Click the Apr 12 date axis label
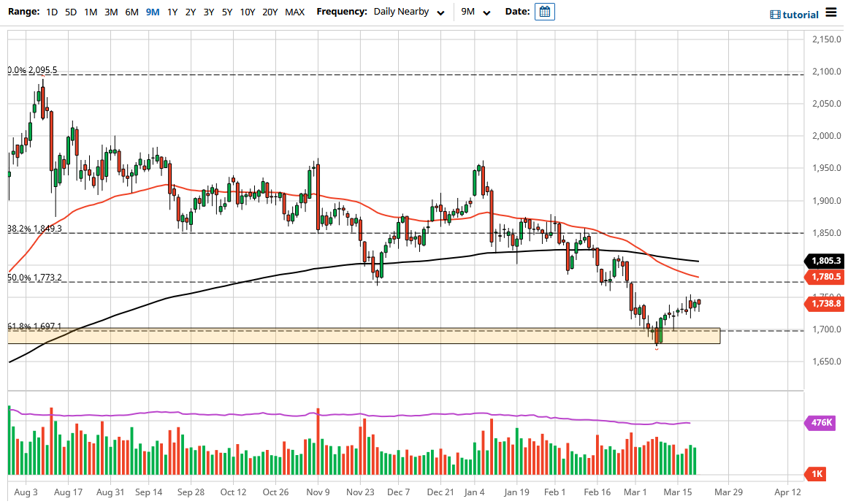The width and height of the screenshot is (848, 504). tap(787, 492)
